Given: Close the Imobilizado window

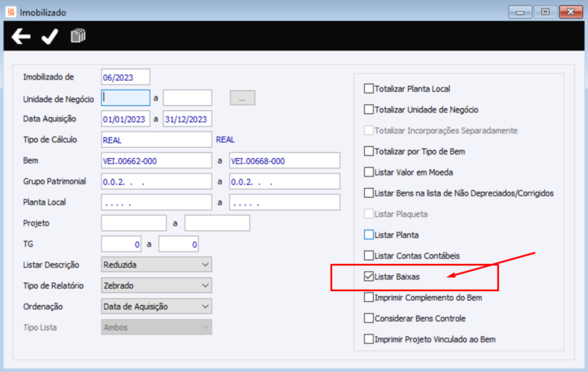Looking at the screenshot, I should tap(571, 12).
